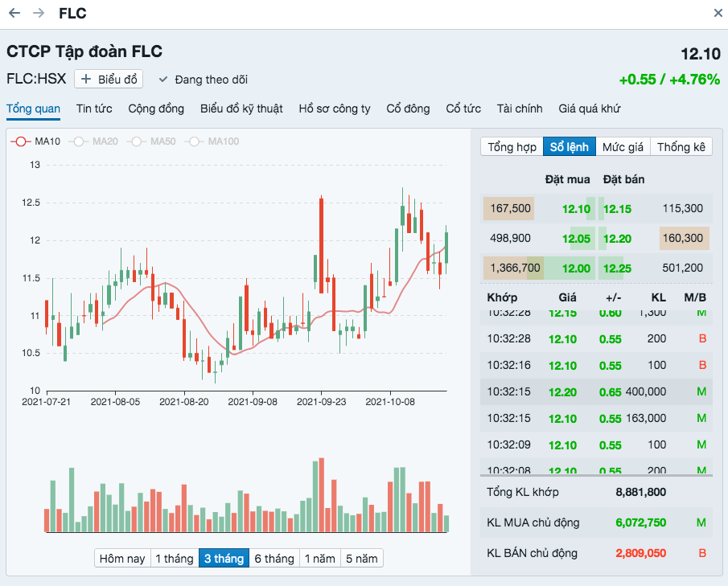The width and height of the screenshot is (728, 586).
Task: Click the M/B column header
Action: click(x=695, y=297)
